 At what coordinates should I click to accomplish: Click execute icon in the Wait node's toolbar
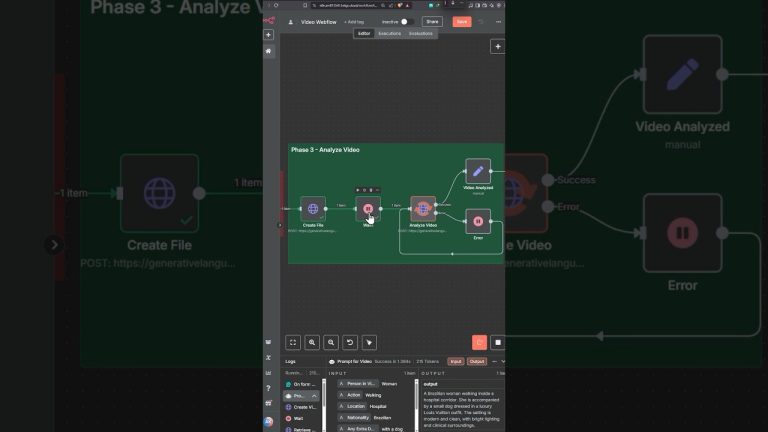tap(358, 190)
